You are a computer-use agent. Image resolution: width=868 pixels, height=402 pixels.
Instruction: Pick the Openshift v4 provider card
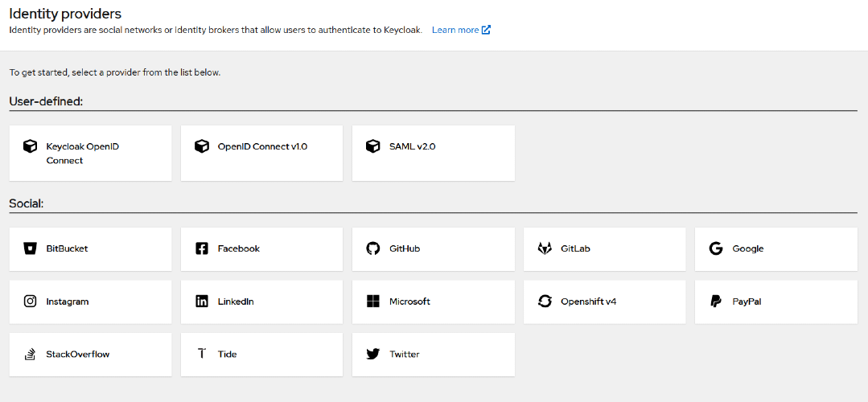tap(604, 301)
